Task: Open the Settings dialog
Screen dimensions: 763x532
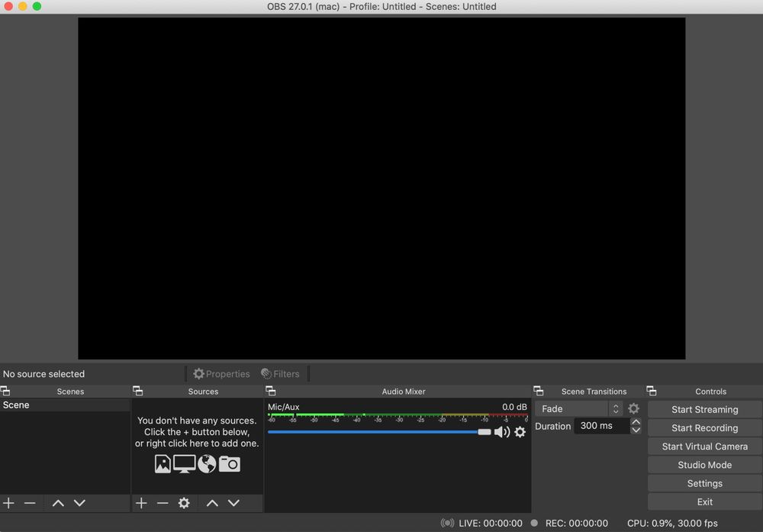Action: coord(703,483)
